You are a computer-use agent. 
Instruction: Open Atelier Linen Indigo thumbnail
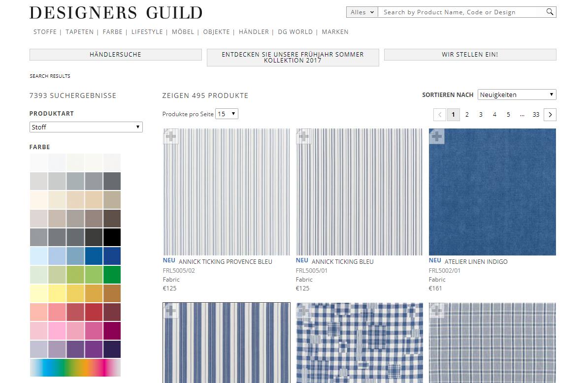492,192
